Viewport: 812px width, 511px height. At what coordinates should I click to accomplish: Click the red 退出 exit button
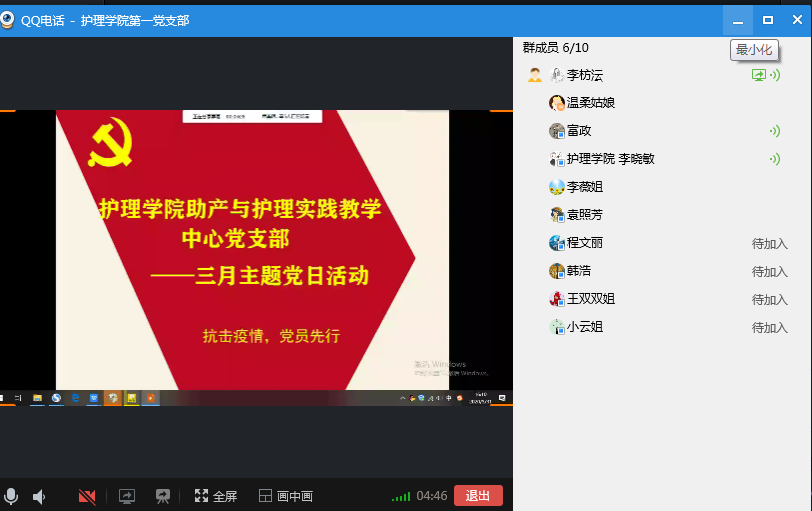coord(478,496)
